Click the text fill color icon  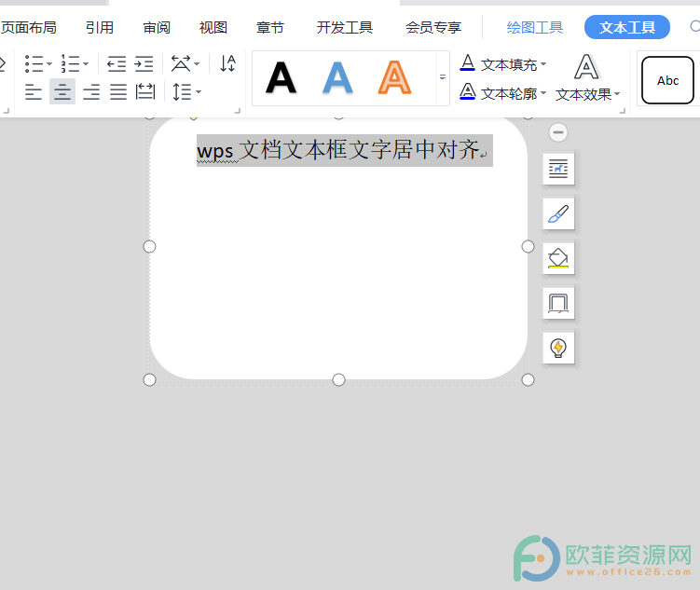click(x=467, y=63)
